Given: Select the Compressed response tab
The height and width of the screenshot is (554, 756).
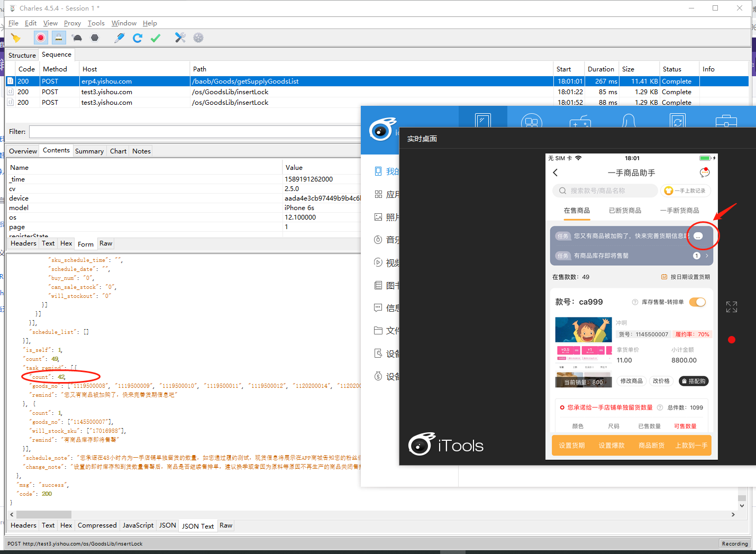Looking at the screenshot, I should [x=97, y=525].
